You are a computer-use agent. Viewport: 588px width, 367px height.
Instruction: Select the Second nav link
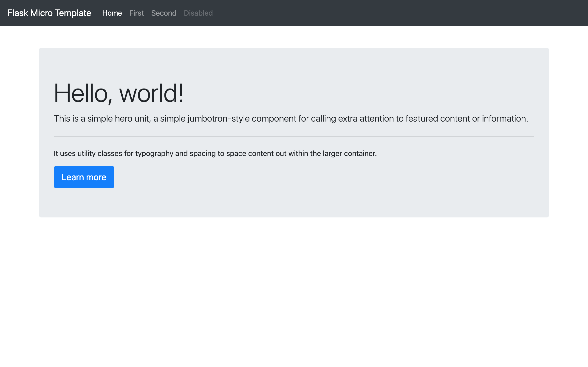point(164,13)
